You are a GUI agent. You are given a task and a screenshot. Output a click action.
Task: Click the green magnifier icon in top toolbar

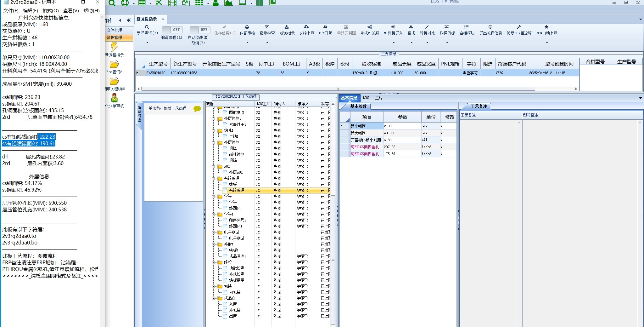coord(112,3)
